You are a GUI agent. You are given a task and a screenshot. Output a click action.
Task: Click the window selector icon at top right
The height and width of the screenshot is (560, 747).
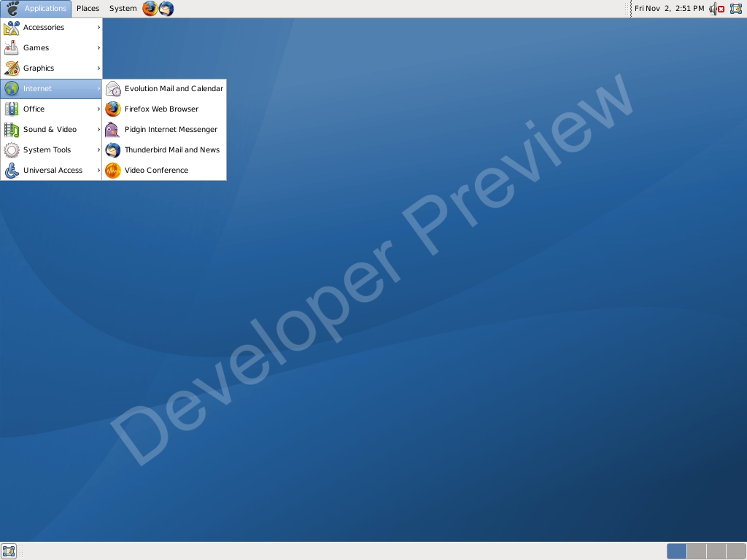(736, 9)
